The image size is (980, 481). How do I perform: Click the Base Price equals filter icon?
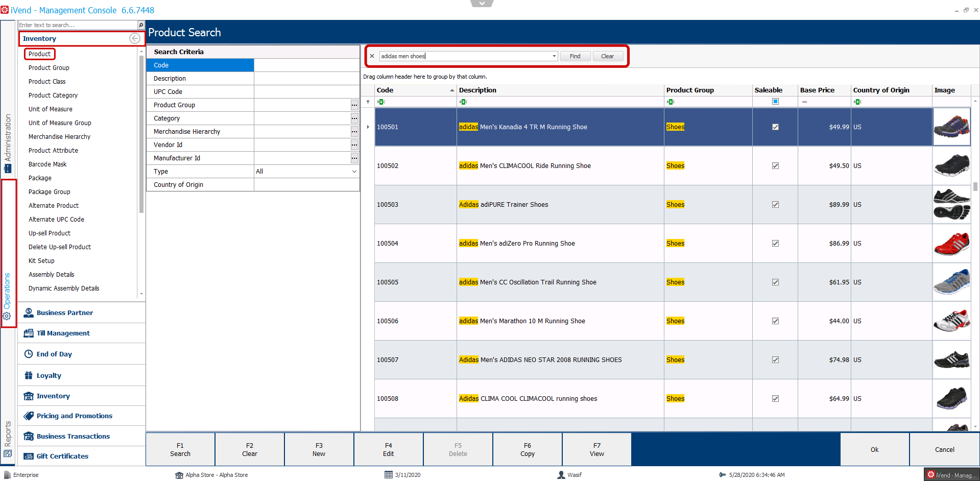point(804,102)
